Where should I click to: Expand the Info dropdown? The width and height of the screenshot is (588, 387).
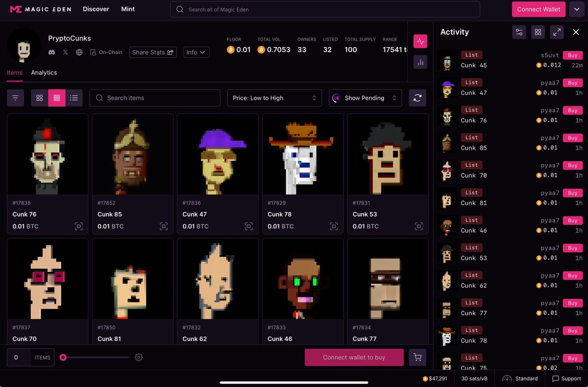pos(196,52)
